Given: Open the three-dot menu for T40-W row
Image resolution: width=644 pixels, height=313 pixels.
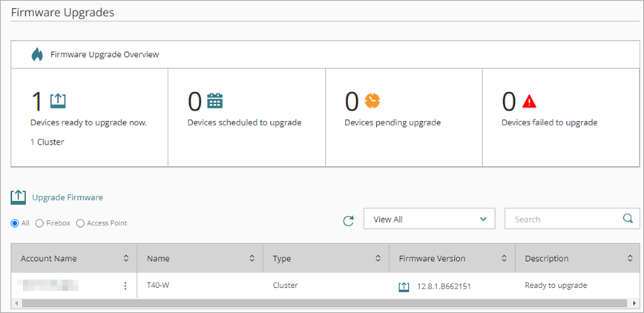Looking at the screenshot, I should (125, 286).
